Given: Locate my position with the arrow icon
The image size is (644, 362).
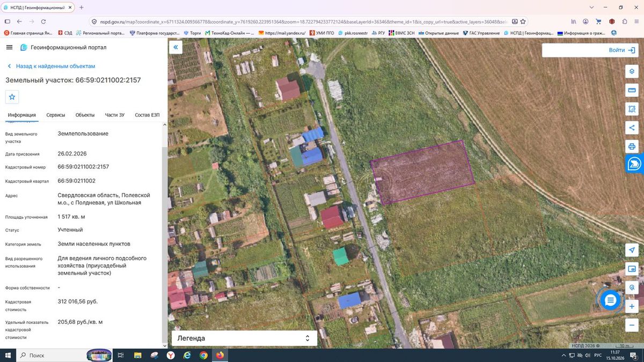Looking at the screenshot, I should (x=632, y=250).
